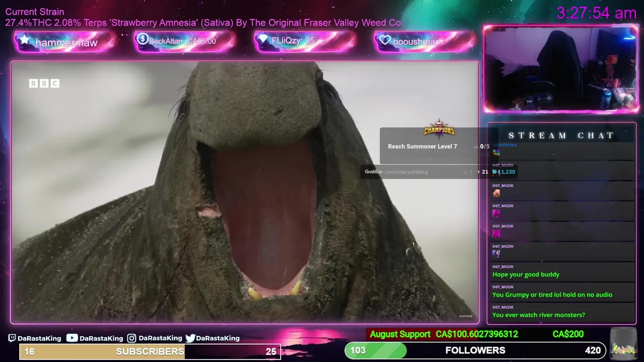Click WEEDTRONIX's emote in stream chat

click(x=496, y=152)
